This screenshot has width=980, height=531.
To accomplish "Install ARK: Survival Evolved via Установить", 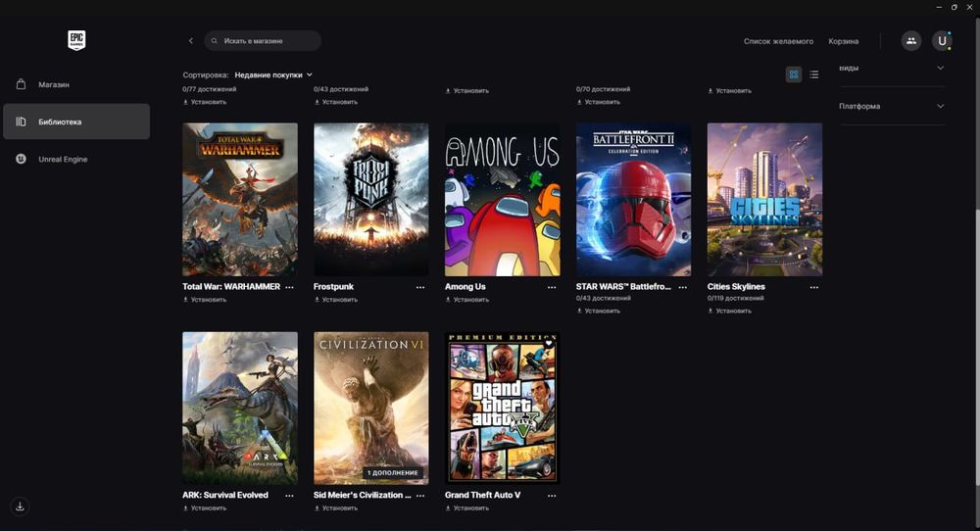I will (x=205, y=507).
